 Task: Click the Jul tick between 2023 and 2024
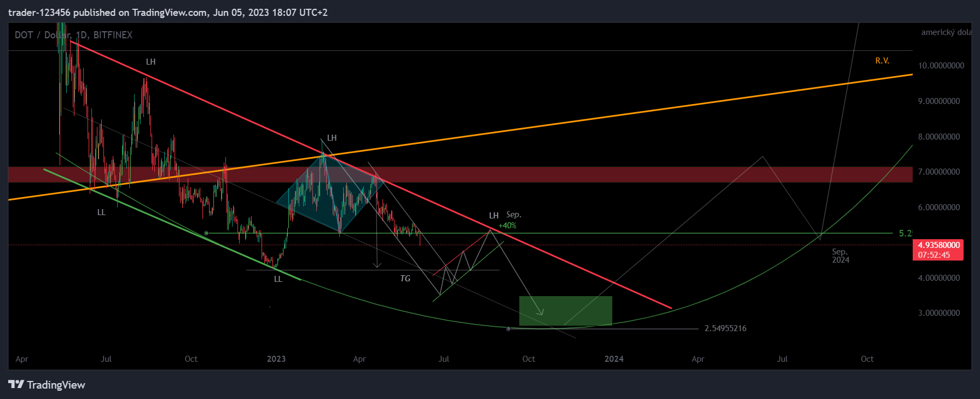[x=444, y=359]
